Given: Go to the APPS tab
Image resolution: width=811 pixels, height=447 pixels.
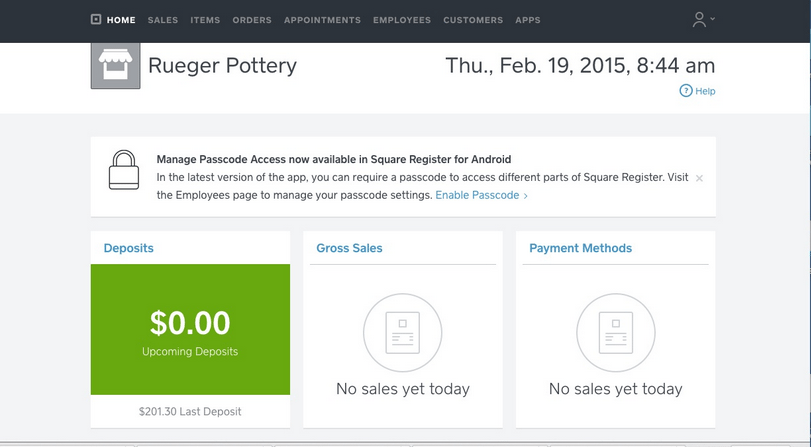Looking at the screenshot, I should 528,20.
